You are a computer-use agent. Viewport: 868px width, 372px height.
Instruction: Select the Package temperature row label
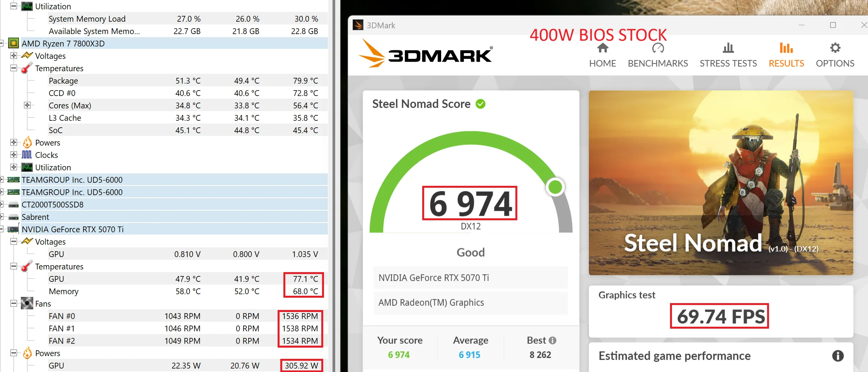[63, 81]
